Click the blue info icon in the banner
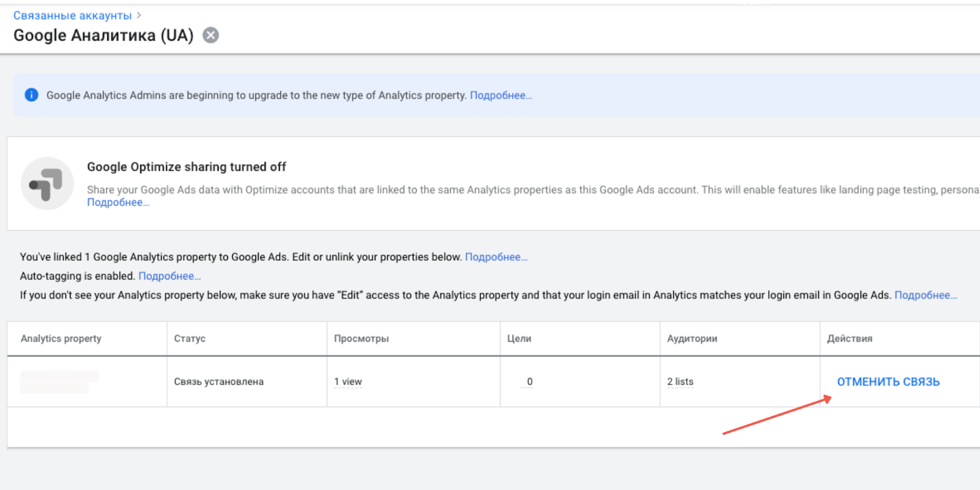Image resolution: width=980 pixels, height=490 pixels. coord(31,95)
